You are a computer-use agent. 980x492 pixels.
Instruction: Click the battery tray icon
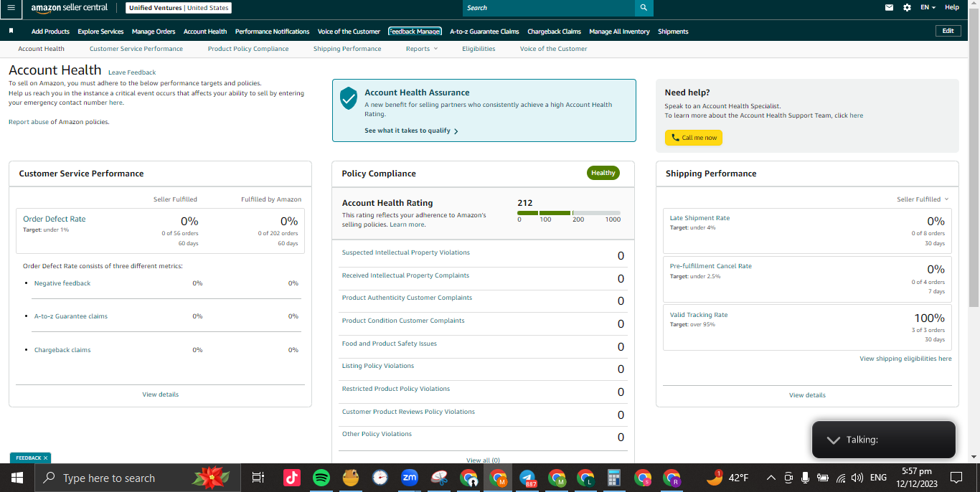[x=823, y=478]
